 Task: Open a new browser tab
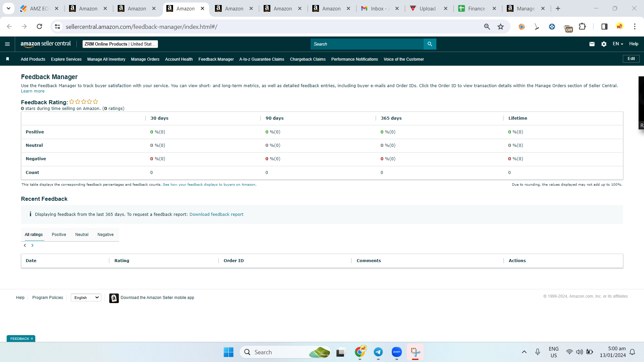[x=558, y=8]
